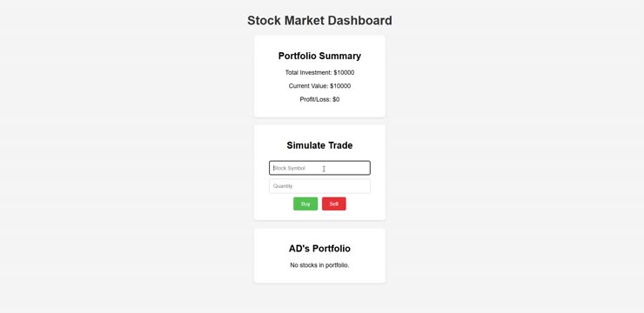Click the word 'Stock' in page title
The image size is (644, 313).
coord(264,21)
